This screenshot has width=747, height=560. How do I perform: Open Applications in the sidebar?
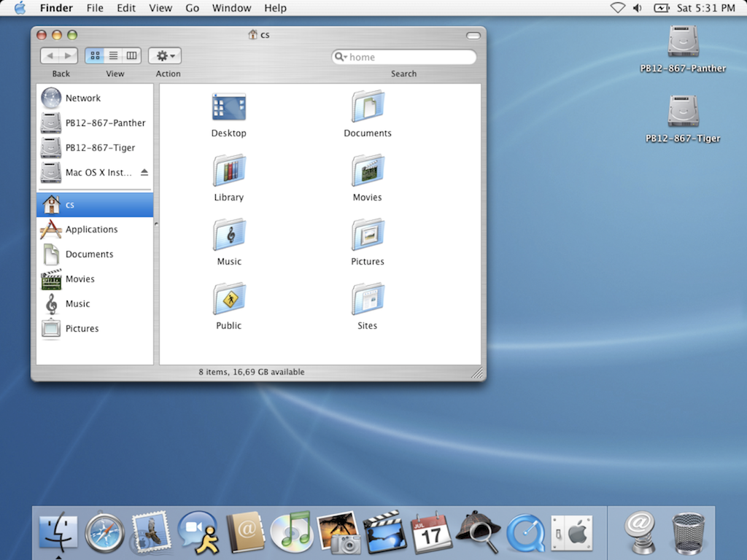95,230
